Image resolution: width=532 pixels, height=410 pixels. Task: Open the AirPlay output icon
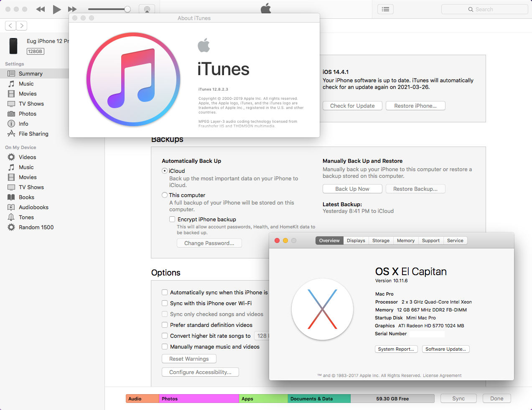(x=147, y=9)
